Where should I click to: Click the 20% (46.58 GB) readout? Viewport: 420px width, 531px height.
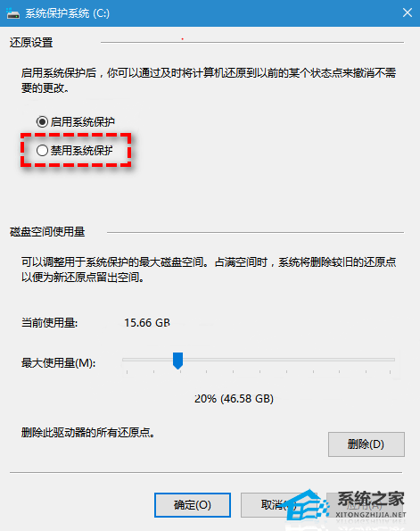(x=234, y=399)
